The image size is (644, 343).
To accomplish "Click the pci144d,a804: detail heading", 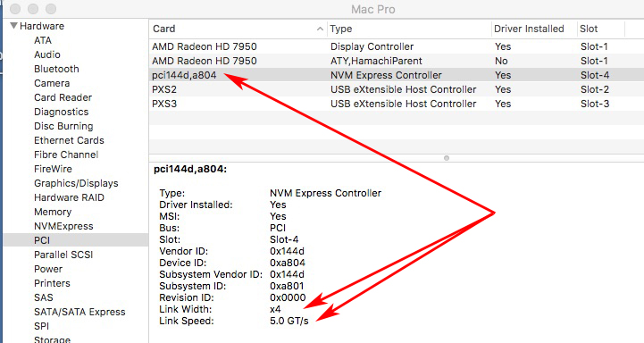I will click(190, 169).
